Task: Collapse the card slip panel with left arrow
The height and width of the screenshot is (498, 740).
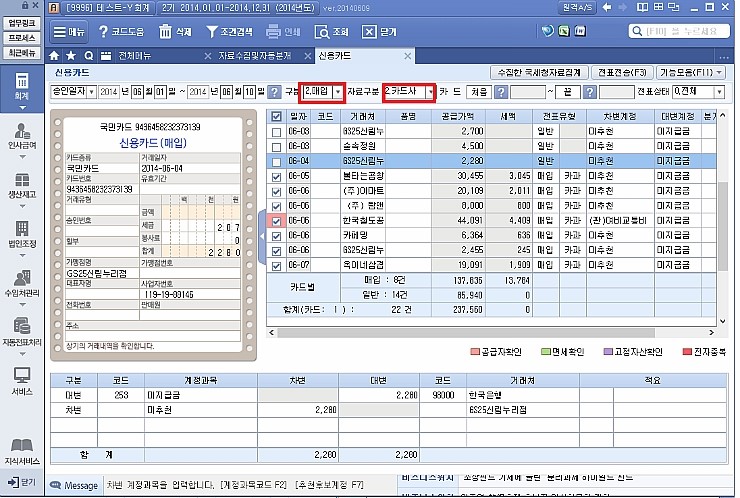Action: [x=262, y=236]
